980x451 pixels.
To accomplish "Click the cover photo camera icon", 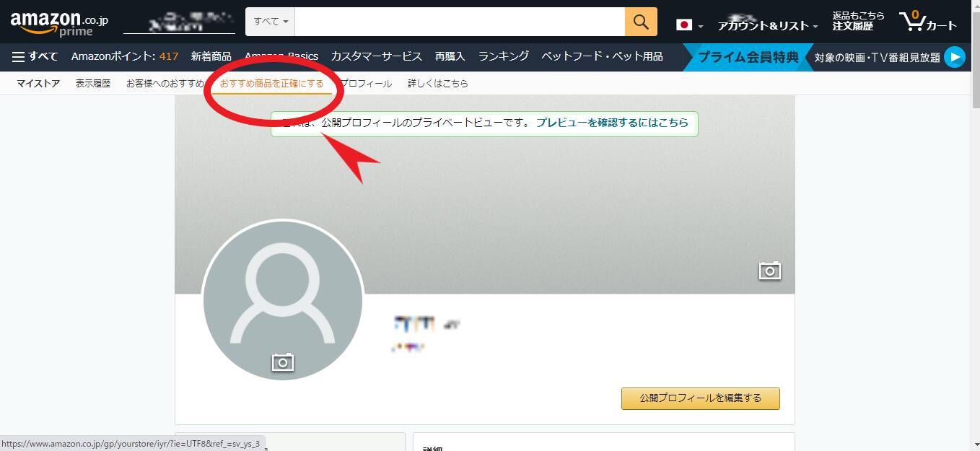I will click(x=769, y=271).
